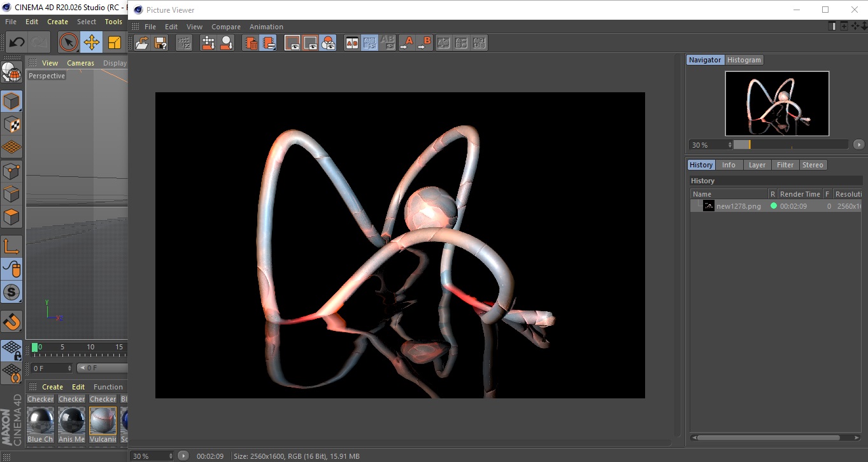Select the Workplane mode orange grid icon
Viewport: 868px width, 462px height.
tap(11, 147)
